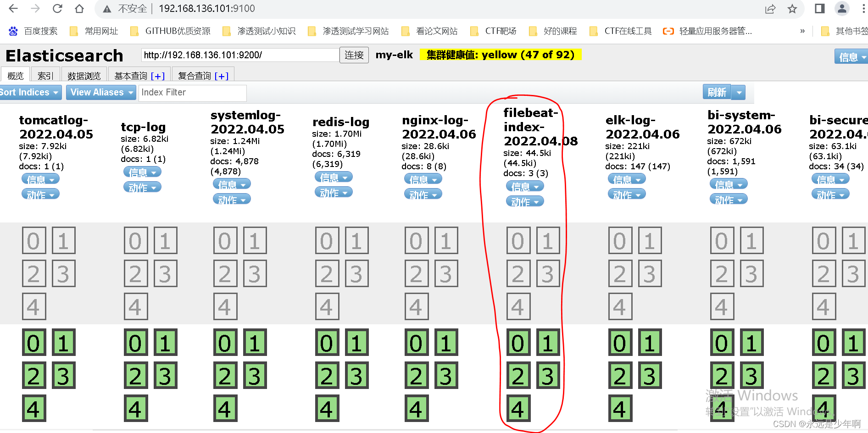Open the 常用网址 bookmarks folder

pyautogui.click(x=94, y=31)
